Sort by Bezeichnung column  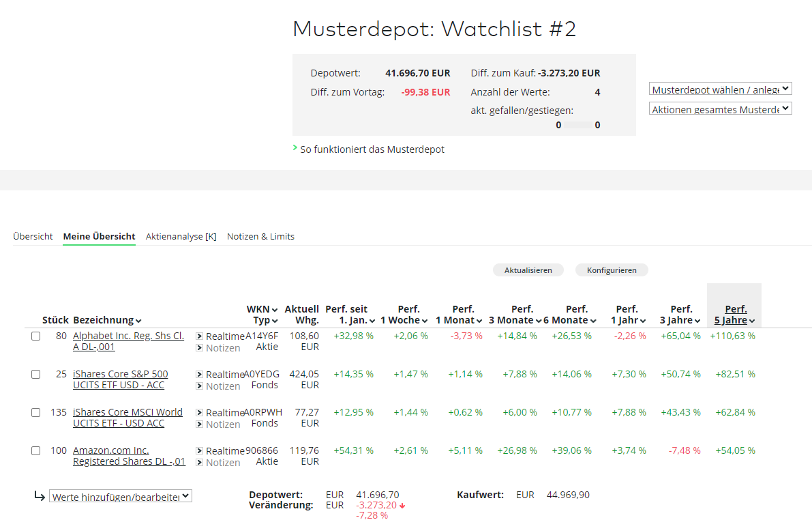pyautogui.click(x=107, y=321)
